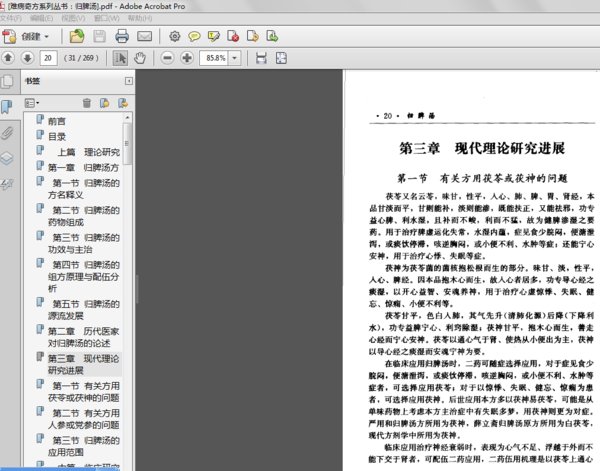Open the Attachments paperclip panel
The height and width of the screenshot is (471, 600).
pyautogui.click(x=7, y=133)
